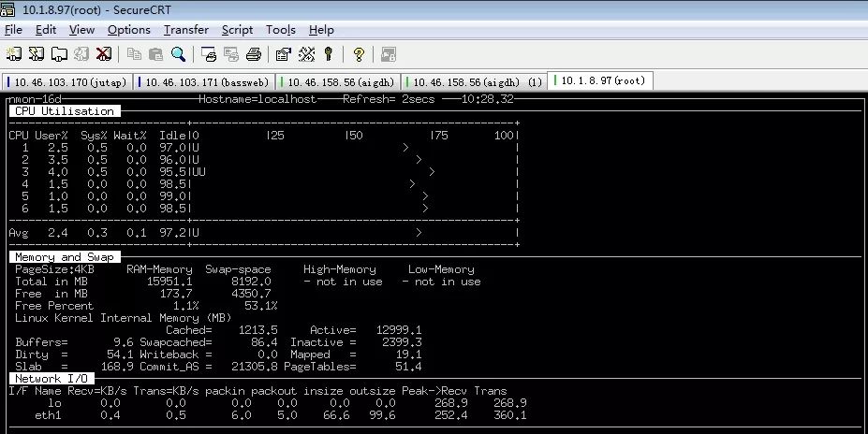Click the Find magnifier icon
The height and width of the screenshot is (434, 868).
[x=178, y=53]
